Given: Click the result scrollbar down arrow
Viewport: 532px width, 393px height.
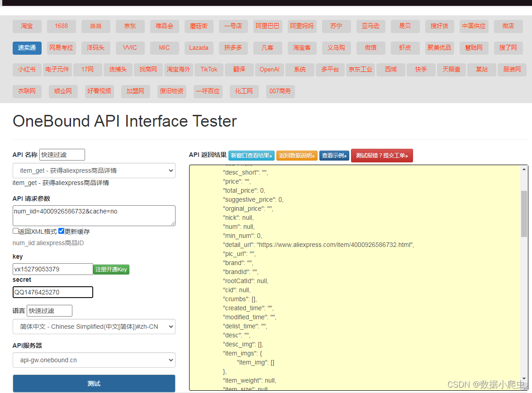Looking at the screenshot, I should [524, 379].
